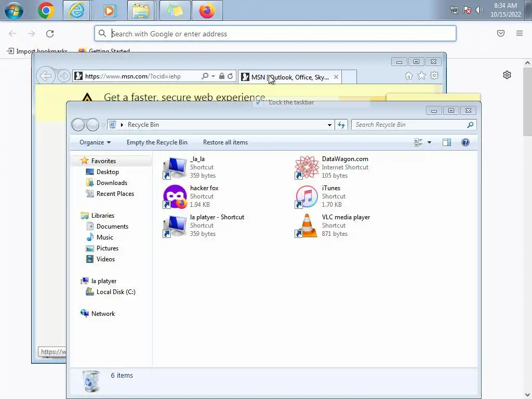Open Pictures library
The width and height of the screenshot is (532, 399).
(107, 248)
